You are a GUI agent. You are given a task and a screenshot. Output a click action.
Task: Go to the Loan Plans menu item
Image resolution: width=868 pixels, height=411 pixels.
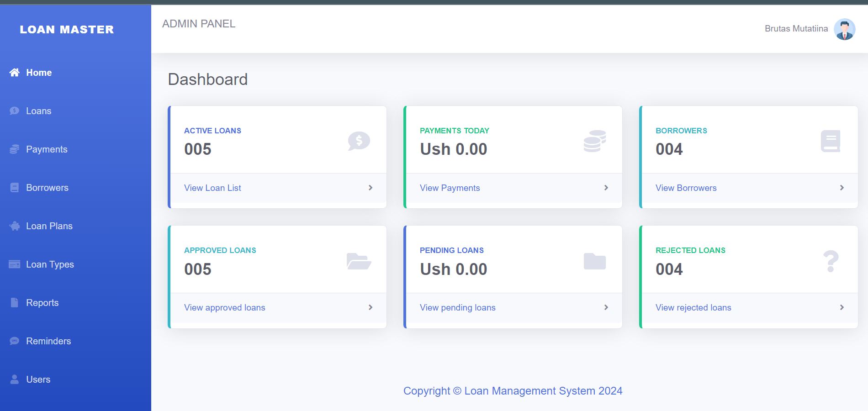(49, 226)
